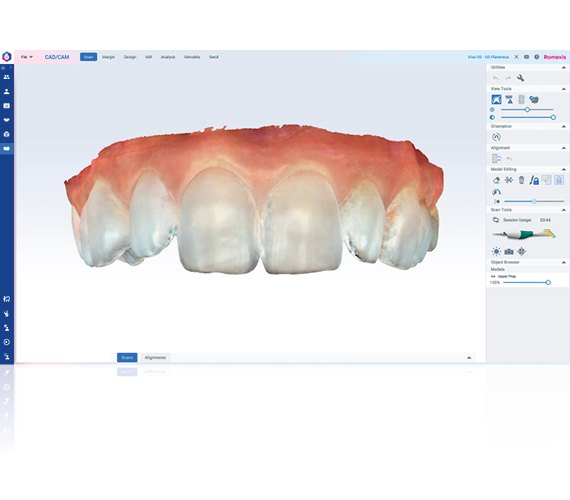Collapse the Object Browser section
The image size is (570, 500).
point(564,262)
